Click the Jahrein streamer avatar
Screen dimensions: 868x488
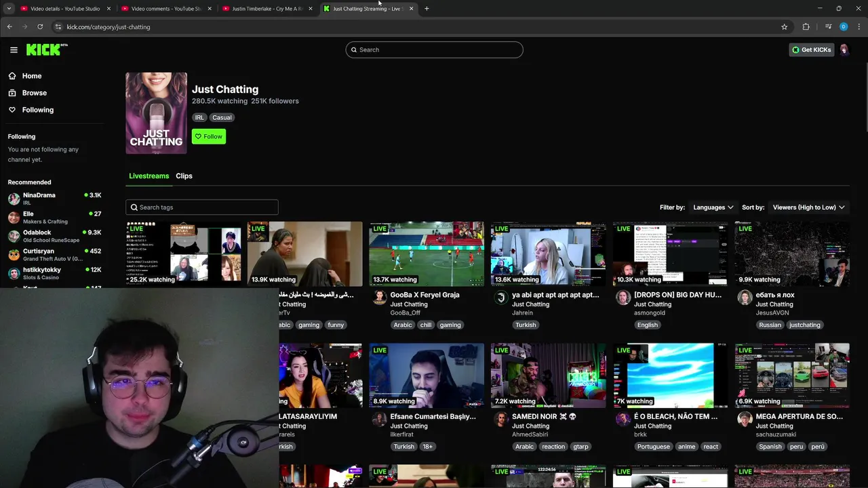coord(501,297)
